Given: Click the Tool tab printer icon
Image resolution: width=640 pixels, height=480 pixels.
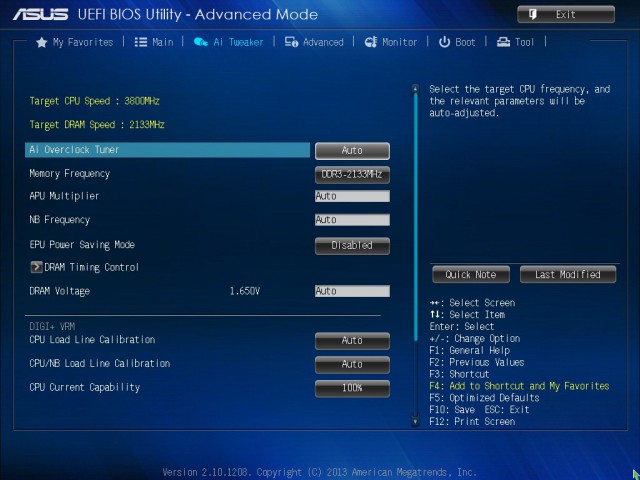Looking at the screenshot, I should [503, 42].
